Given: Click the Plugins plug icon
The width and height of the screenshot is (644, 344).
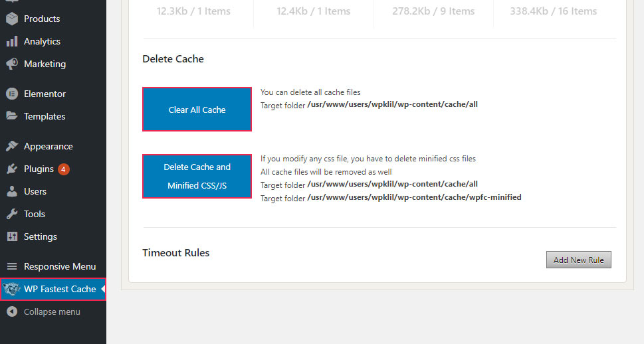Looking at the screenshot, I should coord(12,169).
